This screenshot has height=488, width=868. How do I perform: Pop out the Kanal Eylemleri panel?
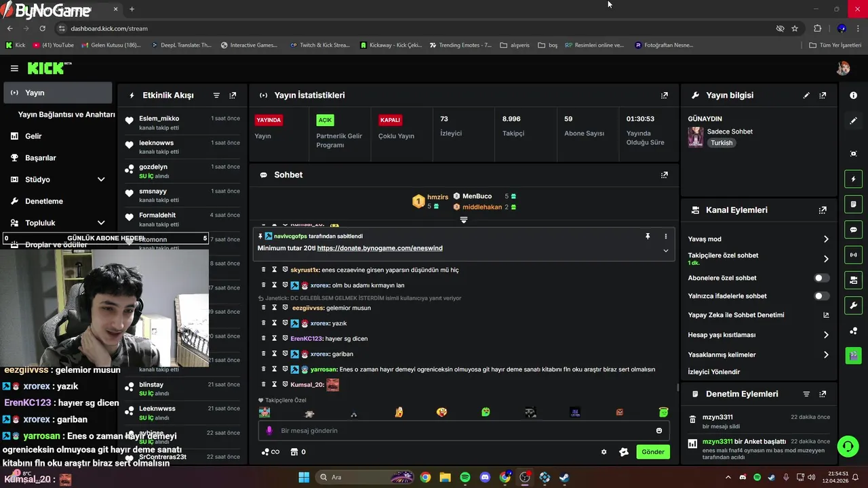(x=823, y=210)
